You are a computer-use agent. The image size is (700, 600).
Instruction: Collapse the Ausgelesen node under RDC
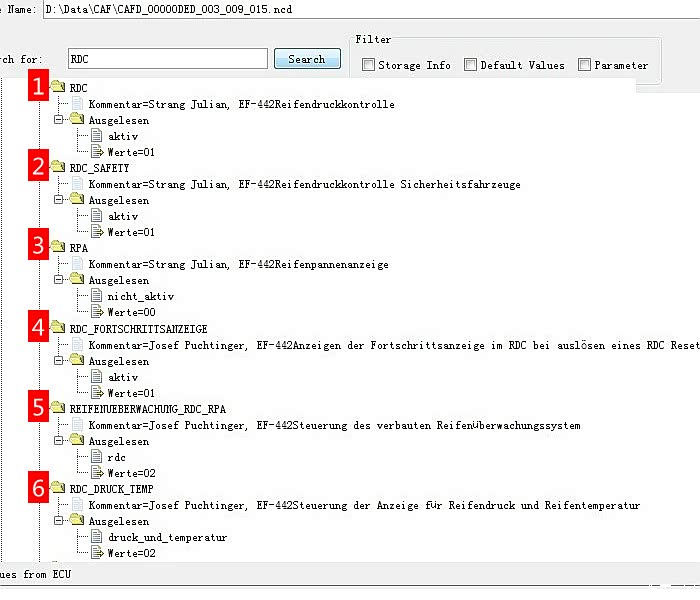pyautogui.click(x=60, y=120)
